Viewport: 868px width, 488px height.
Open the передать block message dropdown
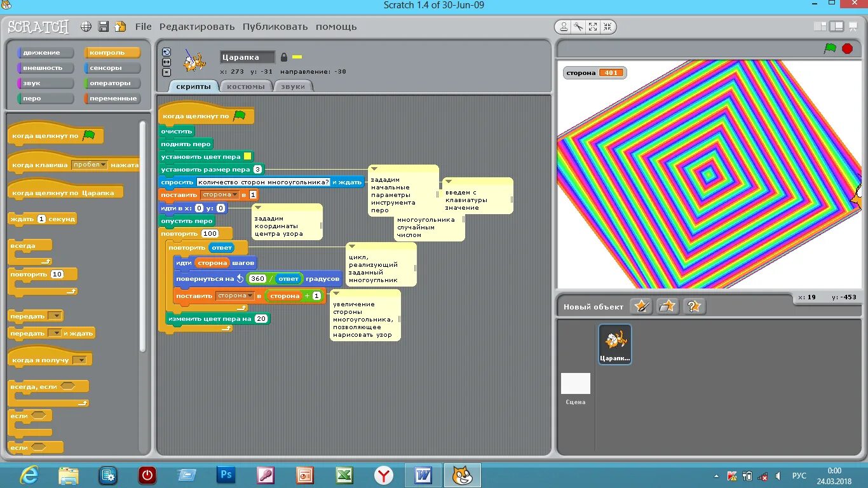coord(55,316)
